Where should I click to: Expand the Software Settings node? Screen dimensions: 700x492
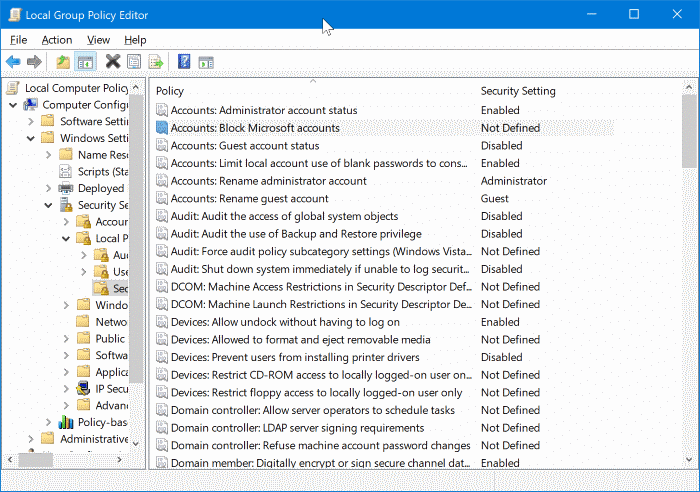click(x=30, y=121)
